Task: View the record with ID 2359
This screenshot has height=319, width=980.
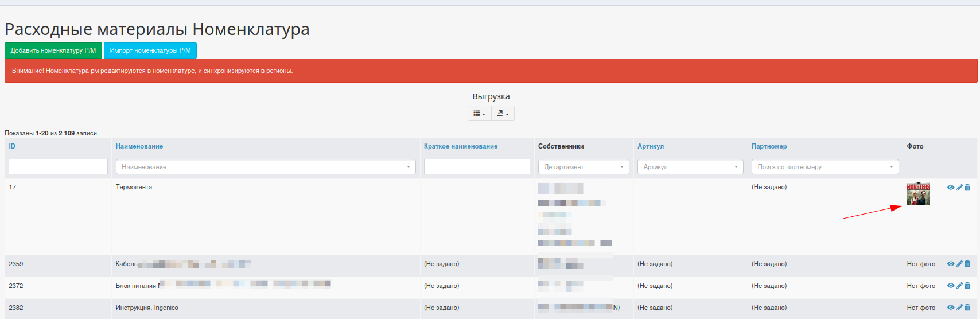Action: tap(951, 264)
